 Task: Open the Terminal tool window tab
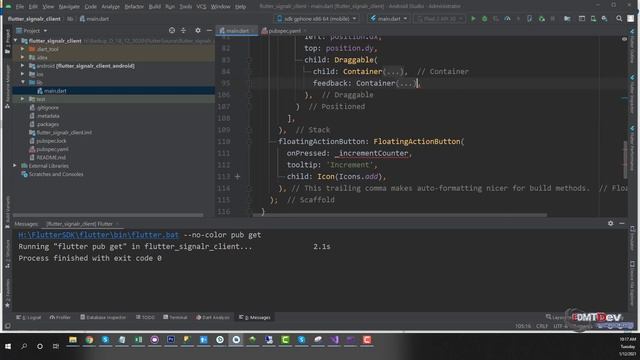[175, 317]
